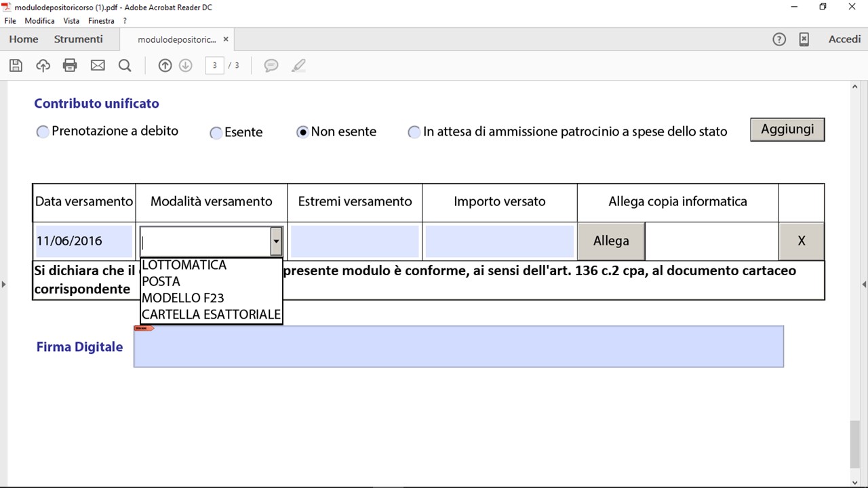The image size is (868, 488).
Task: Click the X remove row button
Action: coord(802,241)
